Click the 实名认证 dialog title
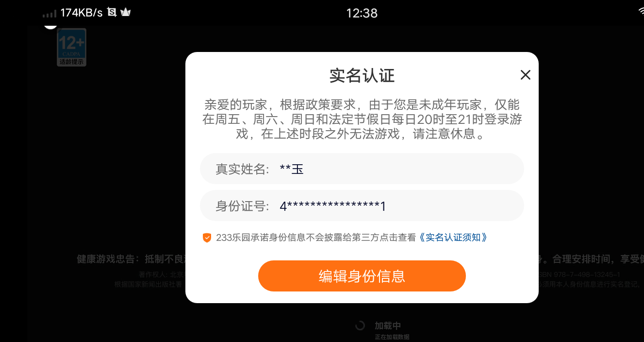 tap(362, 75)
